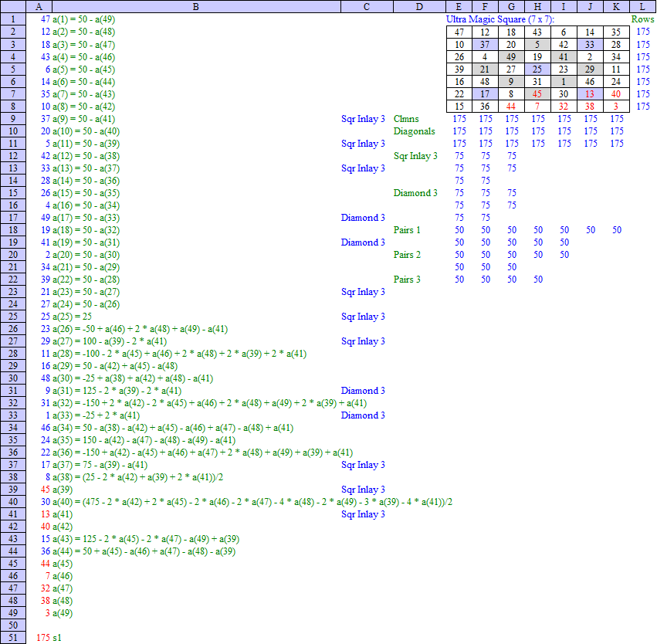Click the formula "a(37) = 75 - a(39) - a(41)"
The image size is (657, 644).
coord(100,465)
